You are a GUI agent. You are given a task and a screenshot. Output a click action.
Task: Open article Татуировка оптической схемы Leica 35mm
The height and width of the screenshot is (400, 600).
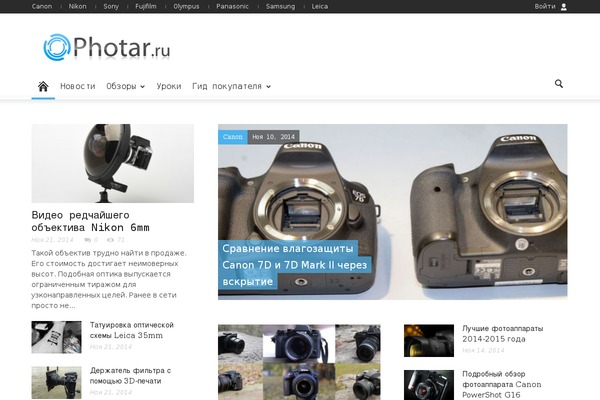click(132, 330)
